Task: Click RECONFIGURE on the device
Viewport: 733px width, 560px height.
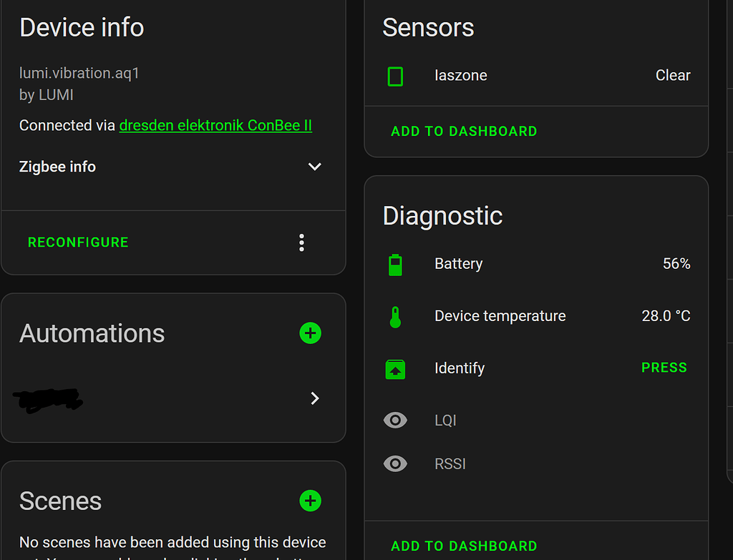Action: 78,242
